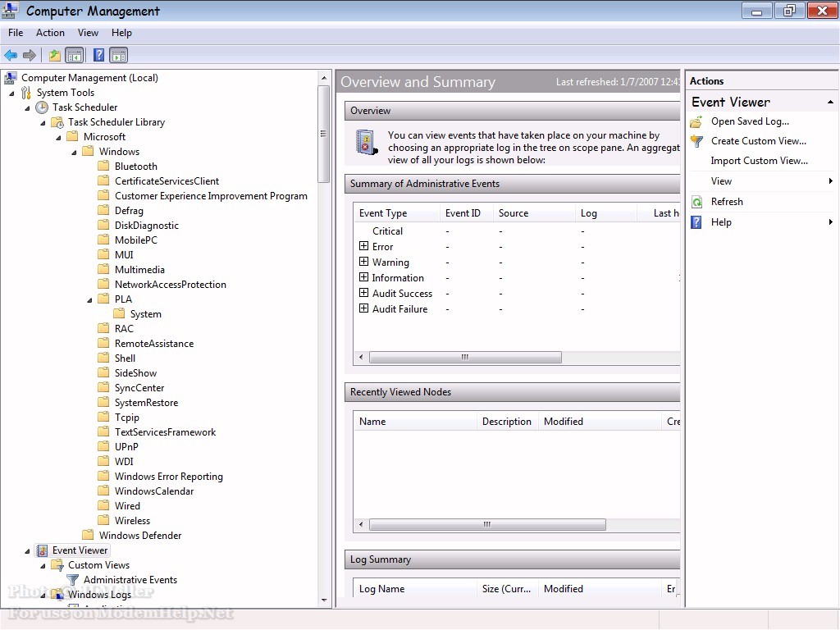Select the NetworkAccessProtection folder
This screenshot has height=630, width=840.
171,285
